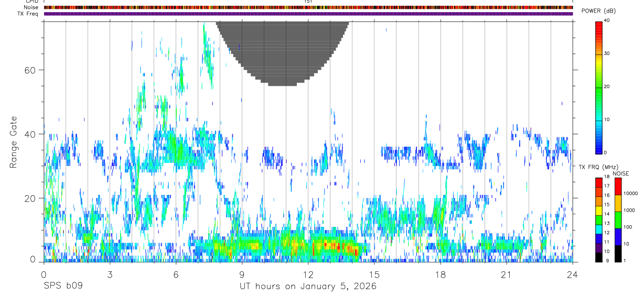Screen dimensions: 644x297
Task: Click the blue 10 noise legend swatch
Action: coord(618,236)
